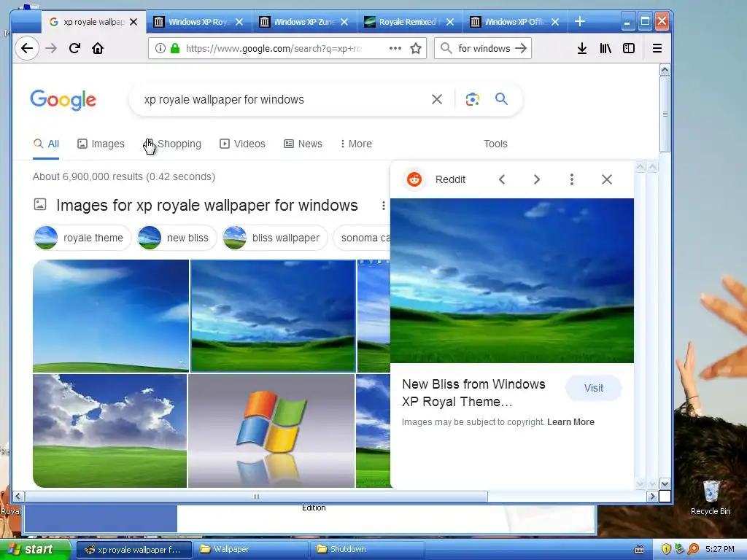This screenshot has width=747, height=560.
Task: Open the browser home page icon
Action: (98, 48)
